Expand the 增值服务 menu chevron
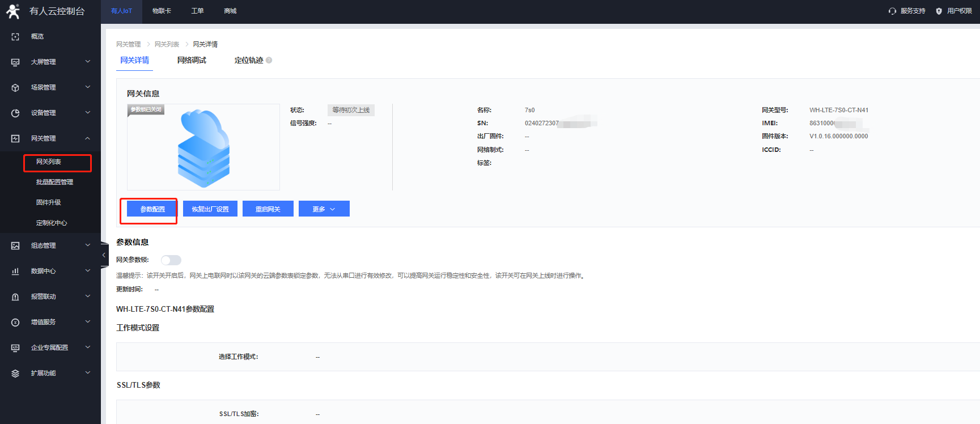Image resolution: width=980 pixels, height=424 pixels. [x=88, y=322]
